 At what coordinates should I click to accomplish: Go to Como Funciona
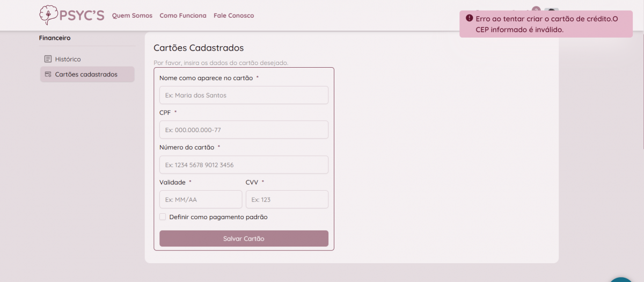183,16
